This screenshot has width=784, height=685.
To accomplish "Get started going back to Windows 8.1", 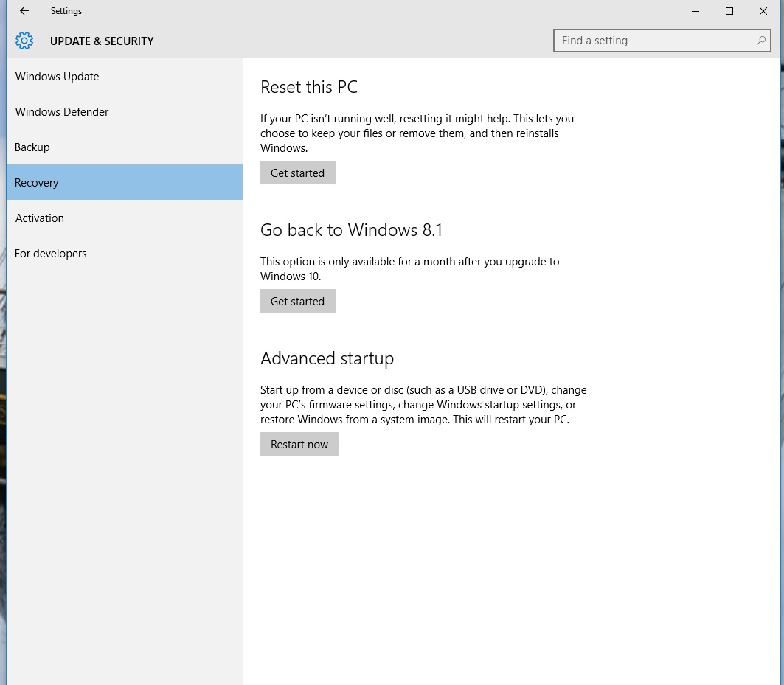I will [297, 301].
